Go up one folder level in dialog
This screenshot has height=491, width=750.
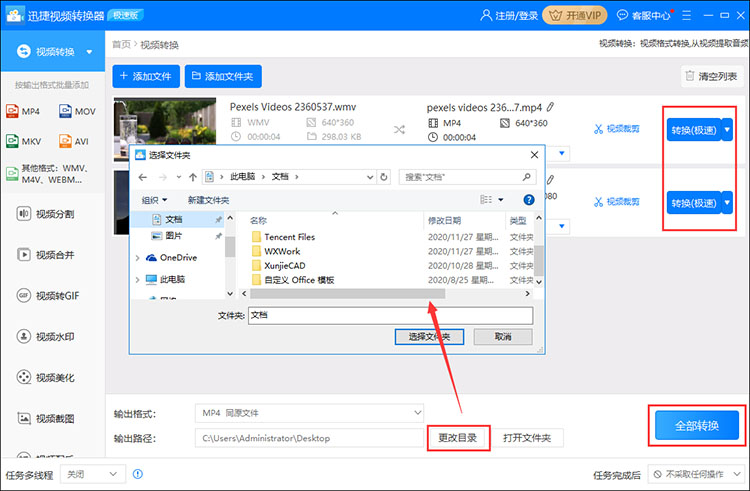pyautogui.click(x=191, y=177)
